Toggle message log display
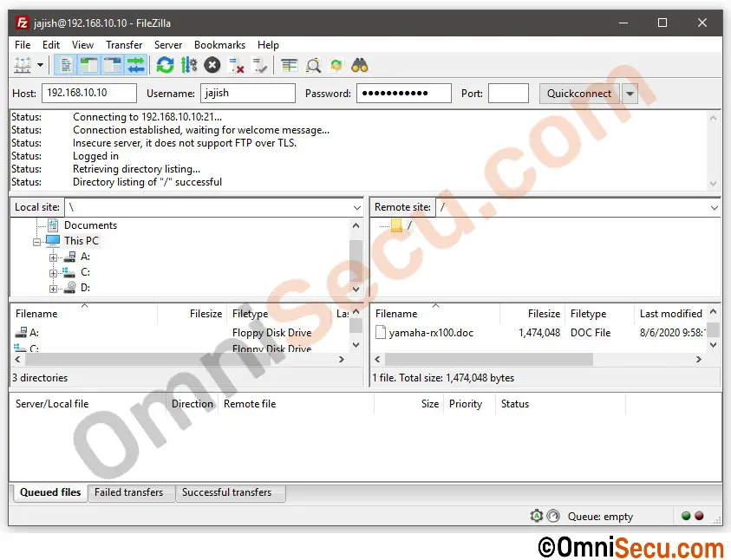 [x=66, y=65]
